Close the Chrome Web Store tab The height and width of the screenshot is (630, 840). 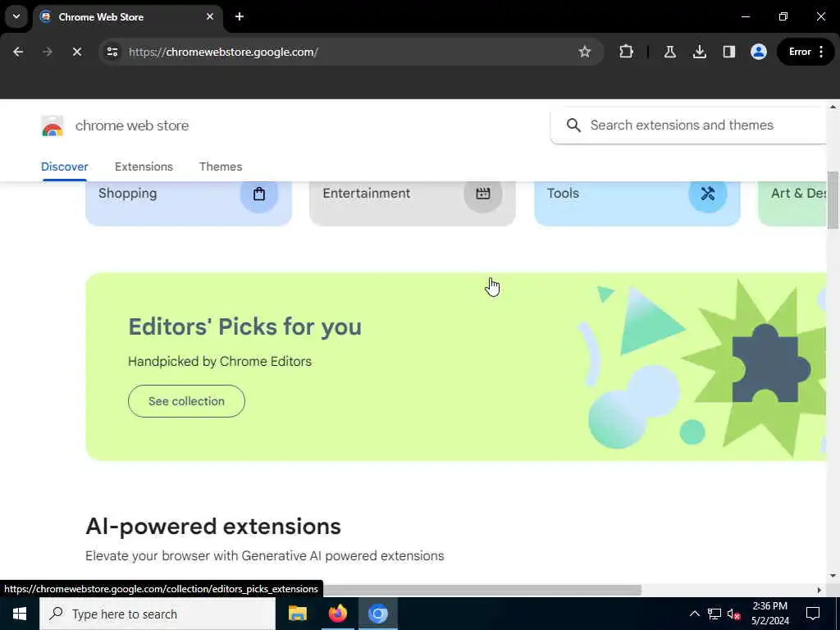(x=210, y=16)
